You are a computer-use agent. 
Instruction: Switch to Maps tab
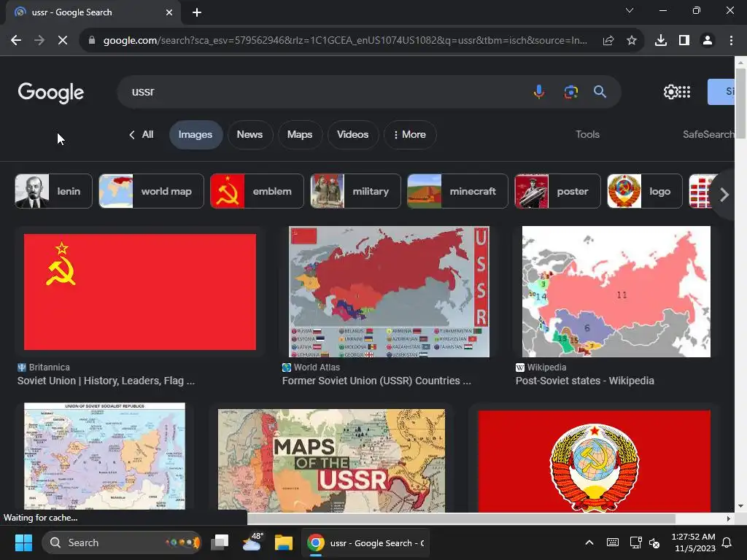[300, 135]
